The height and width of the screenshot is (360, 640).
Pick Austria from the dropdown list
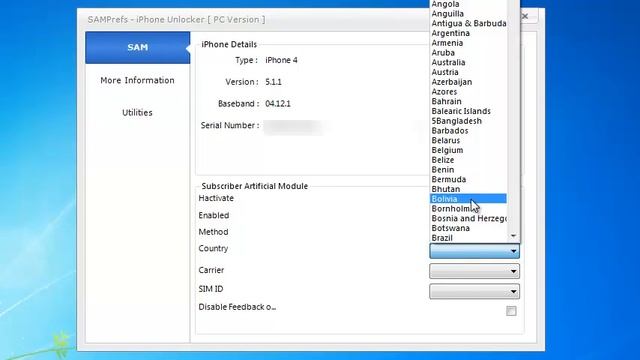469,72
